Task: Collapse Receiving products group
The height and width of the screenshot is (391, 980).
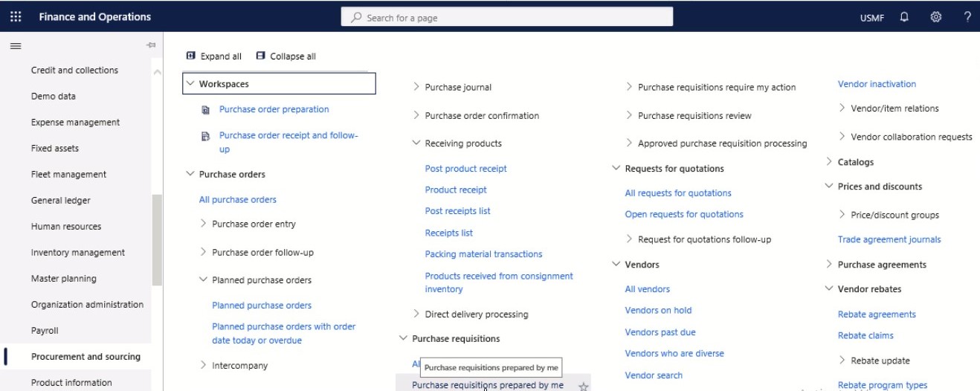Action: click(416, 143)
